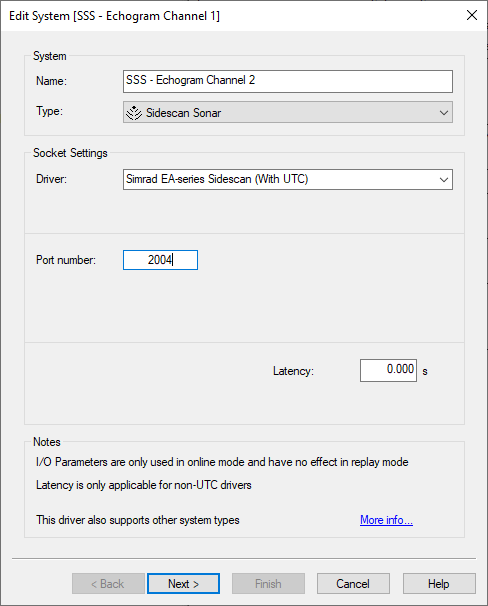Click the Cancel button
Viewport: 488px width, 606px height.
click(x=353, y=584)
